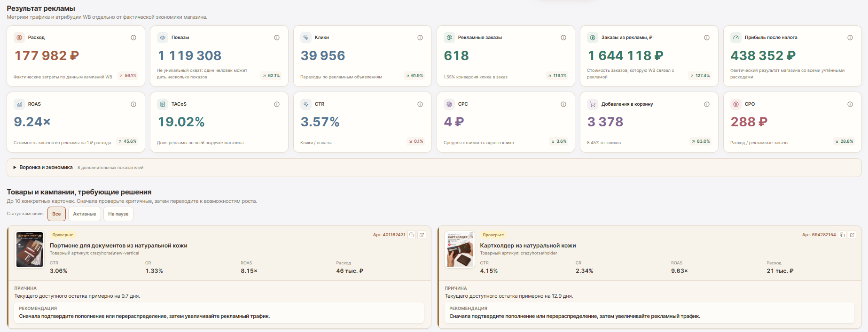Click the 62.1% trend badge on Показы
The width and height of the screenshot is (868, 332).
(271, 76)
